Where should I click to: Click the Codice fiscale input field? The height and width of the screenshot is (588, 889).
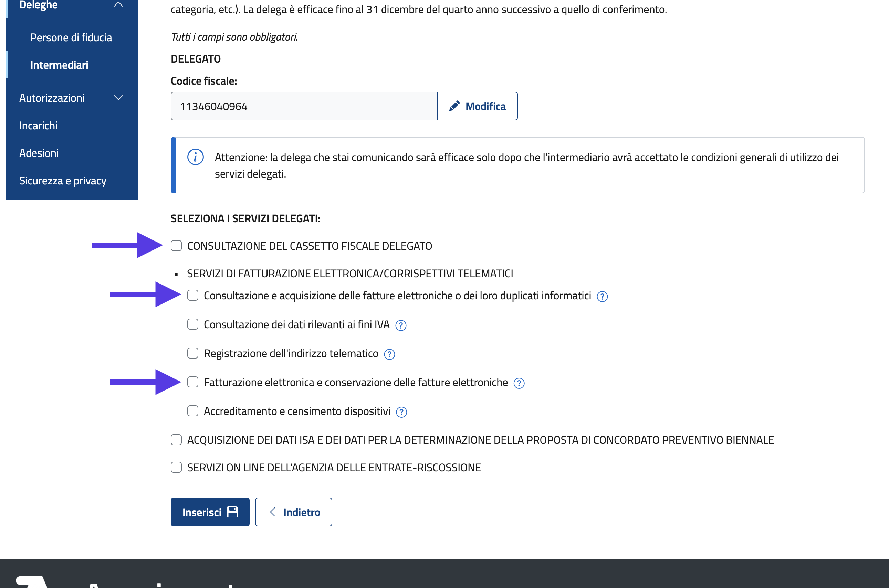tap(304, 107)
